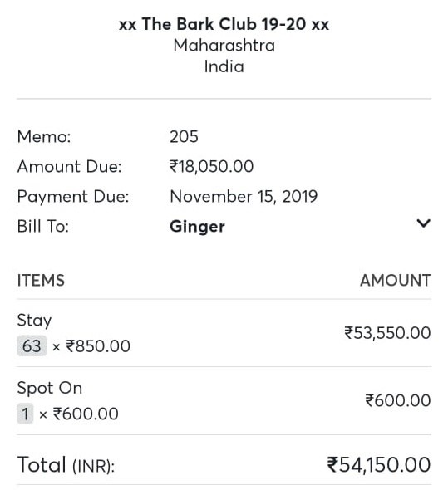Click the Total (INR) label
The image size is (448, 490).
pyautogui.click(x=66, y=465)
